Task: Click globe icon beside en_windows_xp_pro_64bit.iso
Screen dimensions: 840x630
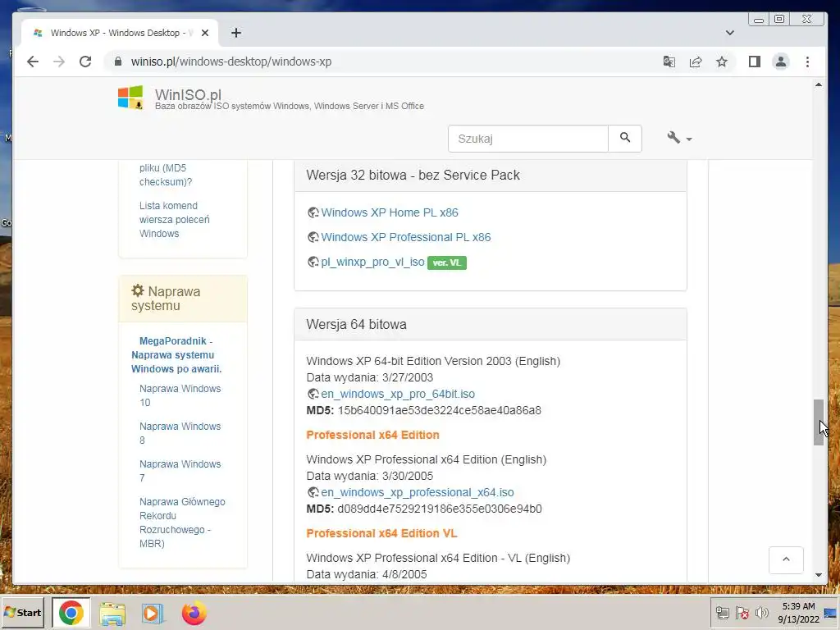Action: click(x=313, y=394)
